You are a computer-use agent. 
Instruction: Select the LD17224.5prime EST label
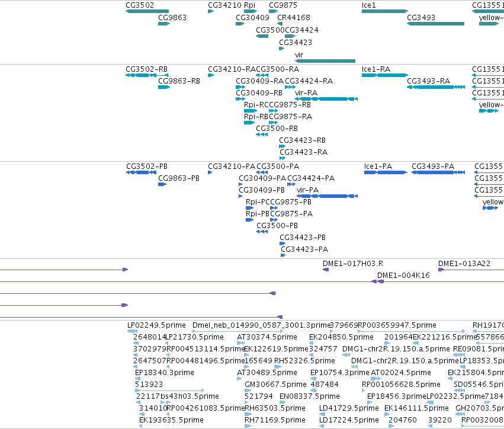coord(349,421)
